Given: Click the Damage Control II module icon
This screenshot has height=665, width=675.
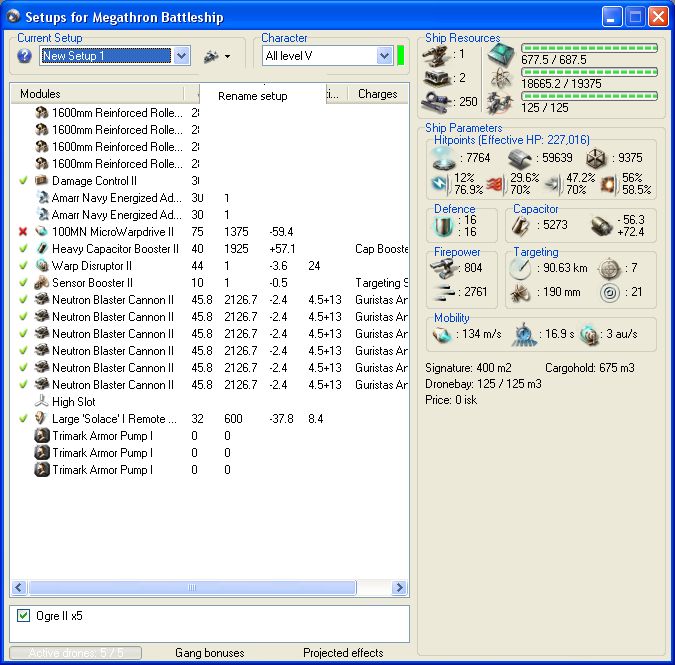Looking at the screenshot, I should (x=42, y=180).
